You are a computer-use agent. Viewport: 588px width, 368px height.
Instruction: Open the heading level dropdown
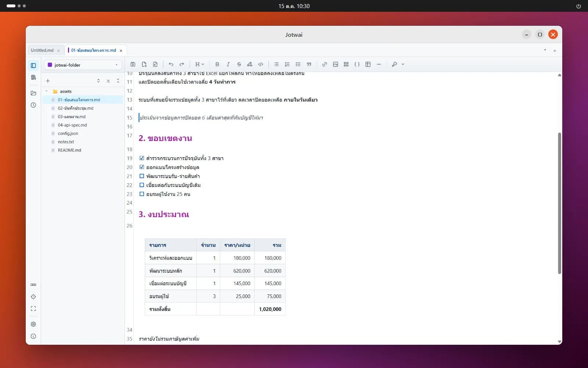coord(200,64)
